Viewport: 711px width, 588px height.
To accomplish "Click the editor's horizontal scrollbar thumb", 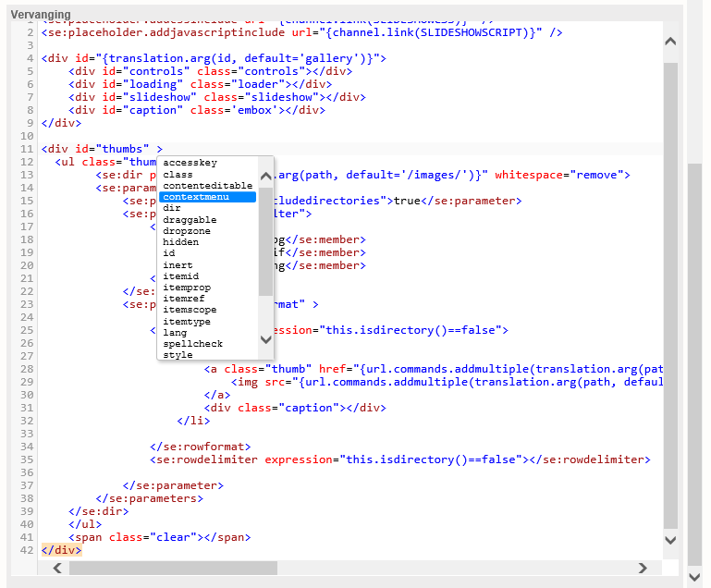I will [x=172, y=568].
